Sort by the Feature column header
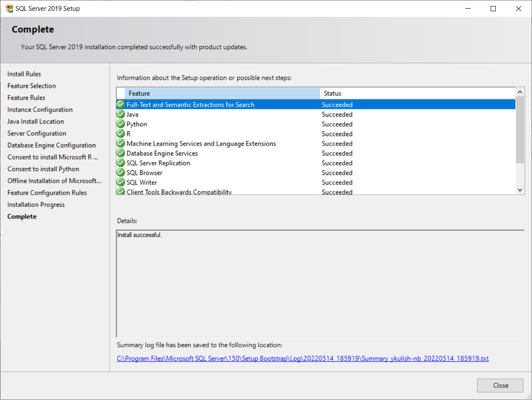Image resolution: width=532 pixels, height=400 pixels. [x=222, y=93]
